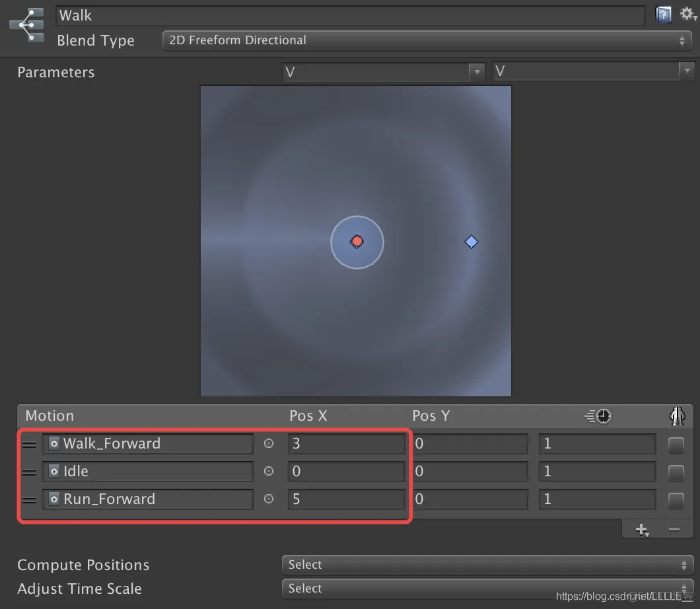The width and height of the screenshot is (700, 609).
Task: Open object picker for Run_Forward motion
Action: 269,499
